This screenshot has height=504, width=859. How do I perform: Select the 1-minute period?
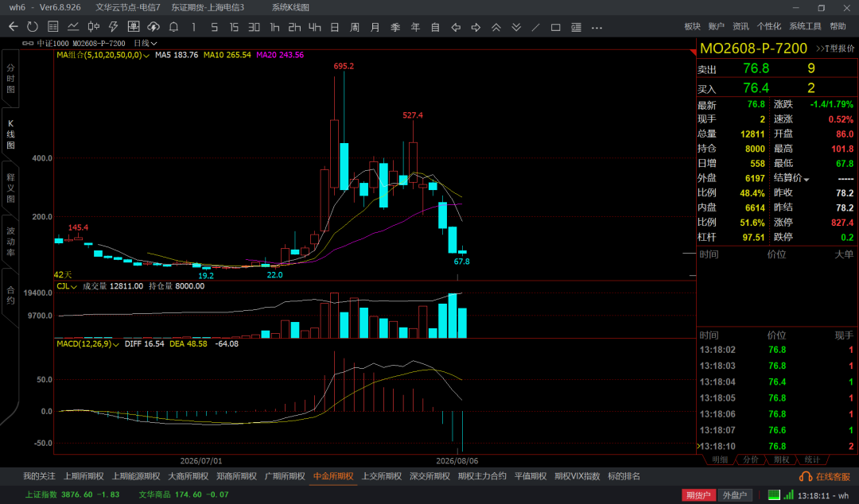193,27
